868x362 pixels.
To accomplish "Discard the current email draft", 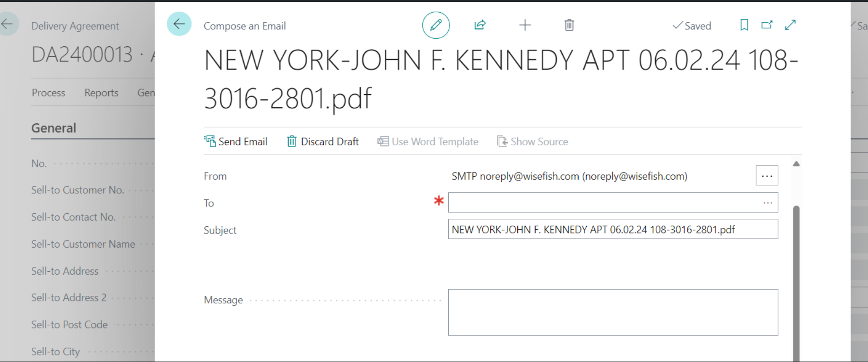I will pos(323,141).
